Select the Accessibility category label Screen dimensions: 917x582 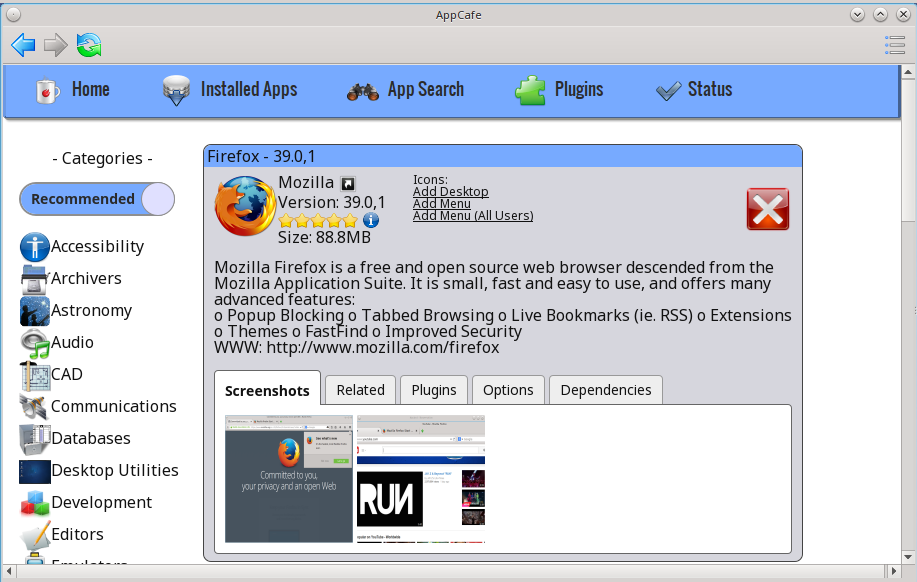(98, 247)
